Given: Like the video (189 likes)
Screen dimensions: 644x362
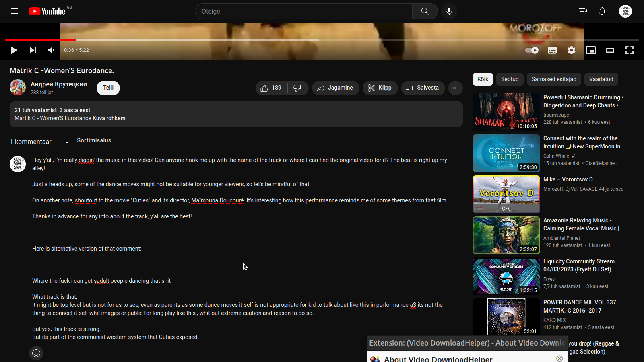Looking at the screenshot, I should pyautogui.click(x=271, y=88).
